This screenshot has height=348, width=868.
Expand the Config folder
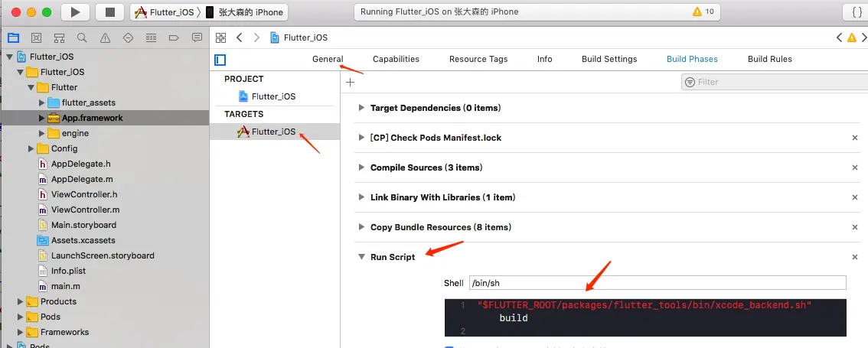point(31,149)
